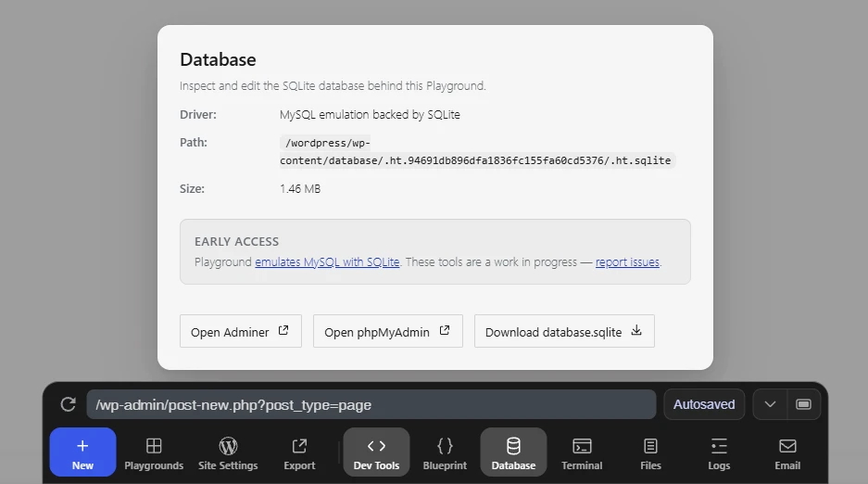
Task: Click the 1.46 MB size value
Action: point(300,189)
